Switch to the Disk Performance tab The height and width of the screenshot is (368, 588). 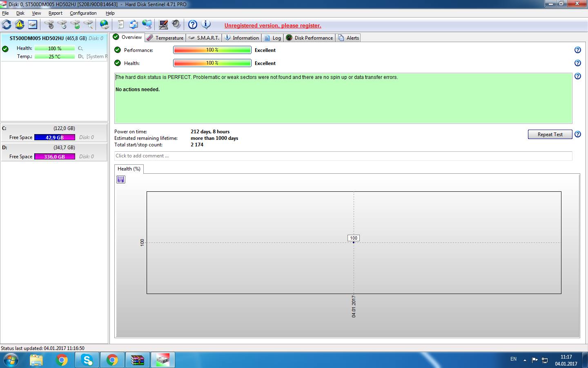tap(310, 38)
